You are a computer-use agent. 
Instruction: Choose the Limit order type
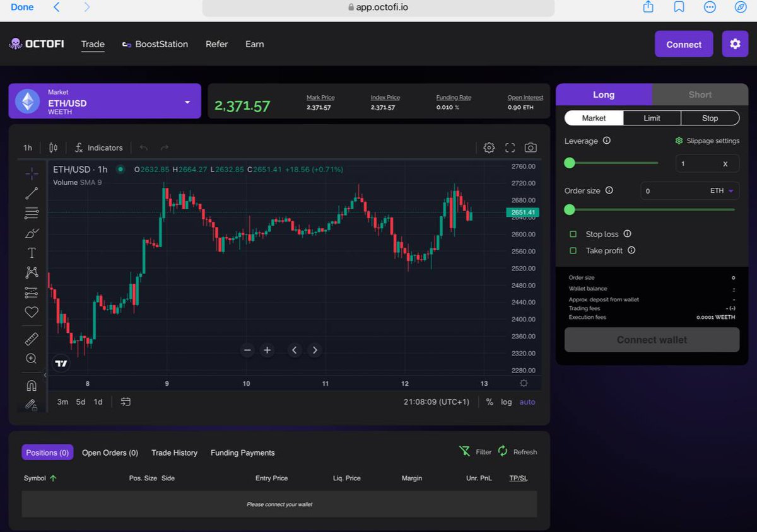tap(652, 118)
